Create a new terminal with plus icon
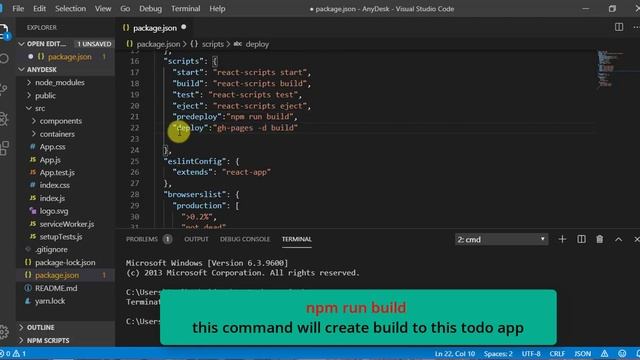640x360 pixels. coord(562,239)
